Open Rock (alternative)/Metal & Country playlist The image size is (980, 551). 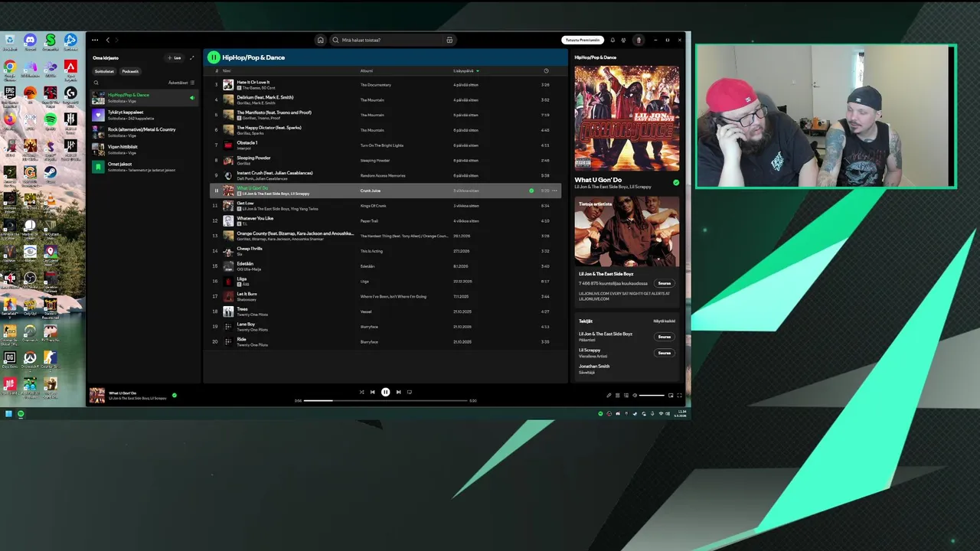(x=144, y=132)
